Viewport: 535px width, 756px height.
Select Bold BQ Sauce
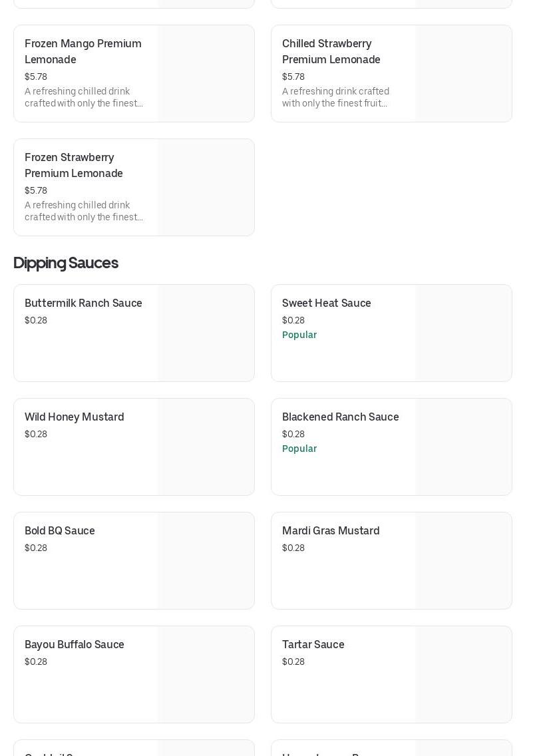60,531
